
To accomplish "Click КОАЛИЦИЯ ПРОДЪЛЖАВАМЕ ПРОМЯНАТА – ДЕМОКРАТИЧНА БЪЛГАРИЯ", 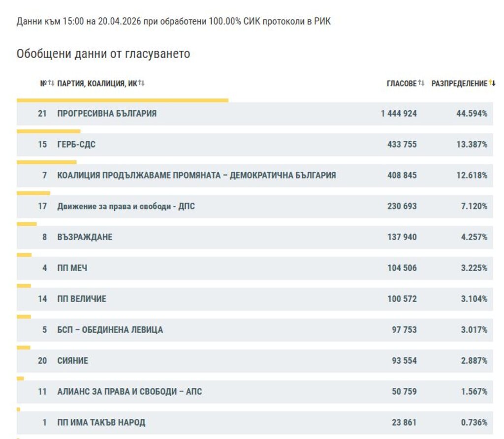I will (196, 175).
